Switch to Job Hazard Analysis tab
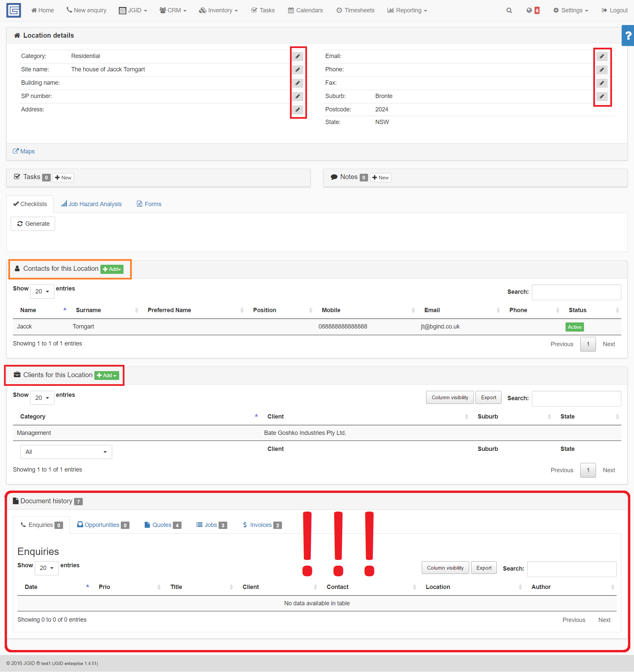634x672 pixels. pyautogui.click(x=91, y=204)
